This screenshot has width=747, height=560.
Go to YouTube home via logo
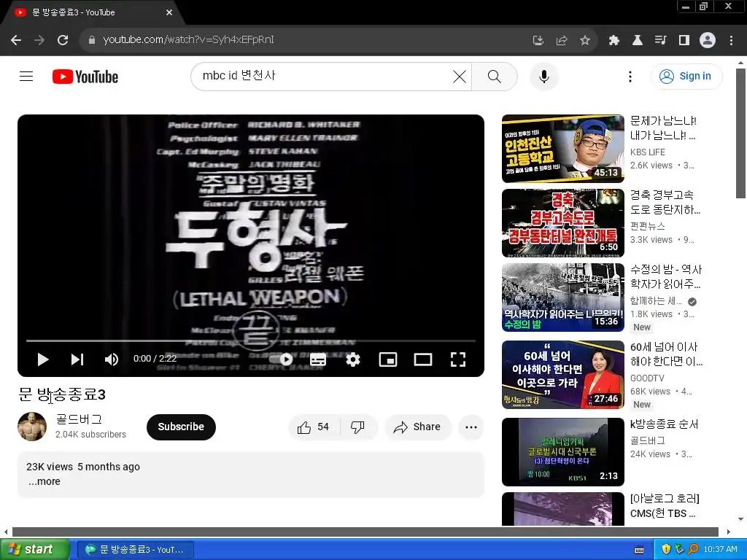[x=85, y=77]
